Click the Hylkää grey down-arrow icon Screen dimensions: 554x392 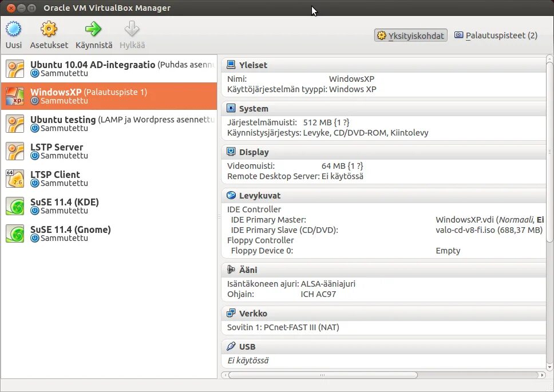tap(132, 29)
